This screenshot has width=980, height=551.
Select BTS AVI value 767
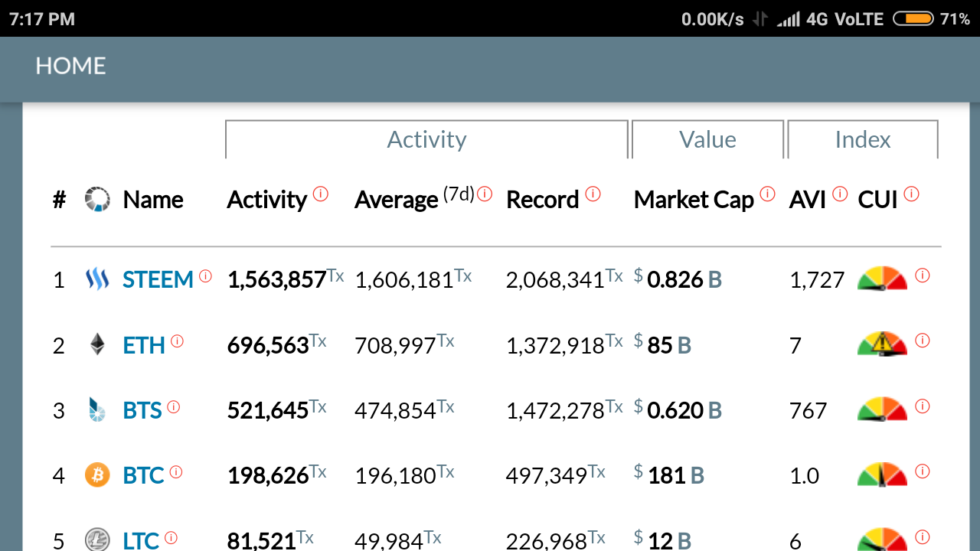tap(808, 411)
